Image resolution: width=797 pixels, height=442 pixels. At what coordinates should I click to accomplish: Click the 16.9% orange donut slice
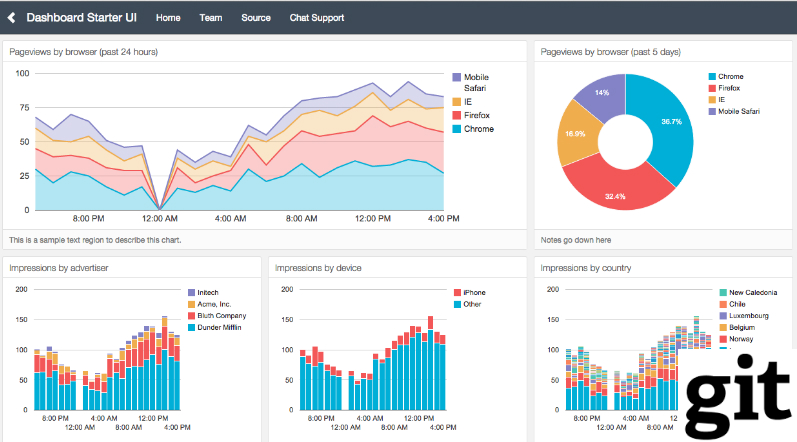point(576,134)
